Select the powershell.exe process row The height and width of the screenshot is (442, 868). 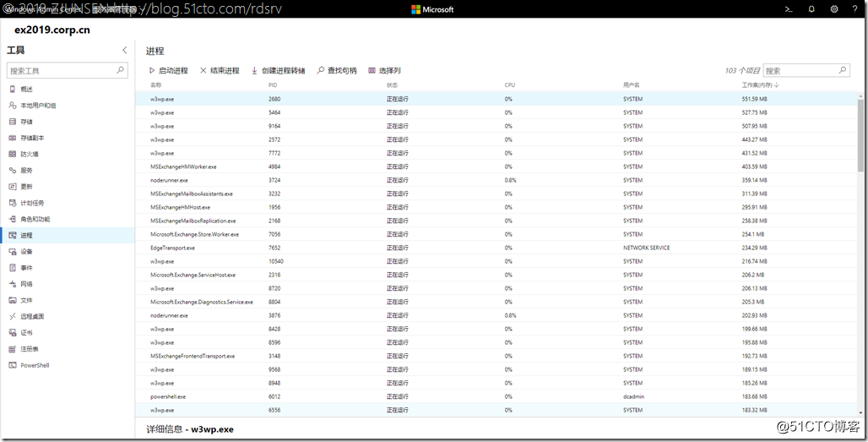496,396
